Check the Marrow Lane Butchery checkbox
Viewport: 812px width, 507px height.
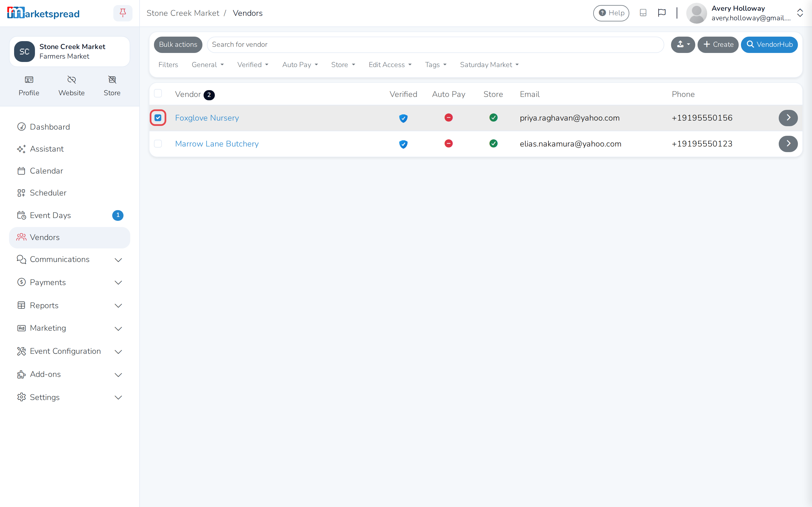(158, 144)
